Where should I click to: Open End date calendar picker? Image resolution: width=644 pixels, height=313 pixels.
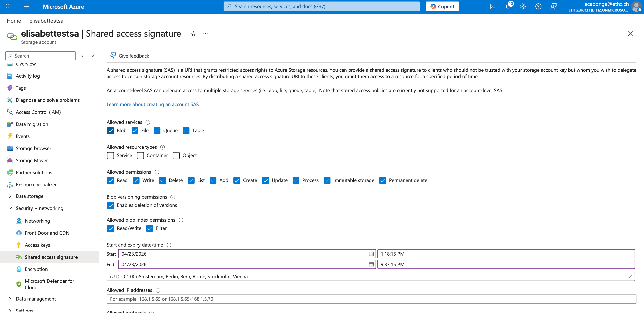click(371, 264)
